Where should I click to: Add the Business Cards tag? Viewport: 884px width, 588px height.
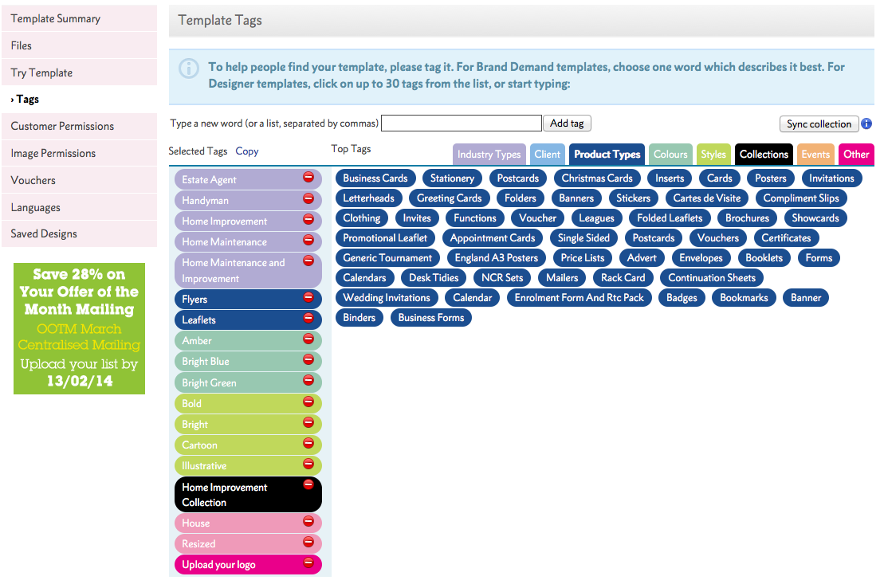click(375, 178)
